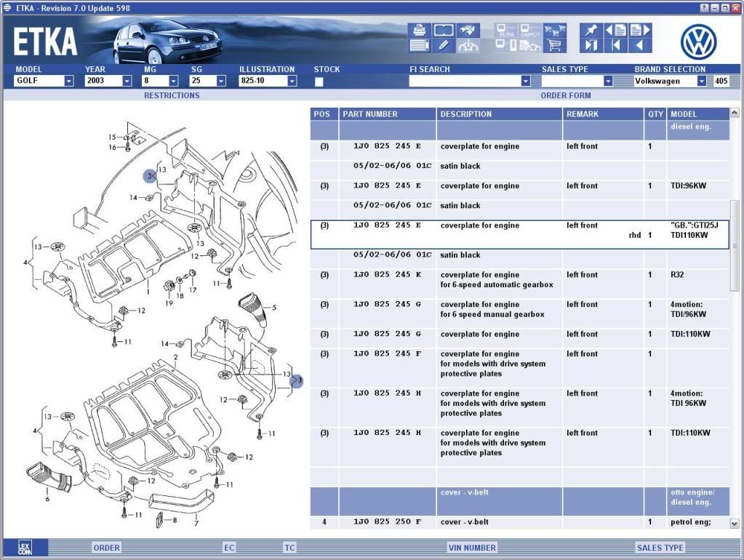
Task: Select part number 1J0 825 245 K
Action: 387,274
